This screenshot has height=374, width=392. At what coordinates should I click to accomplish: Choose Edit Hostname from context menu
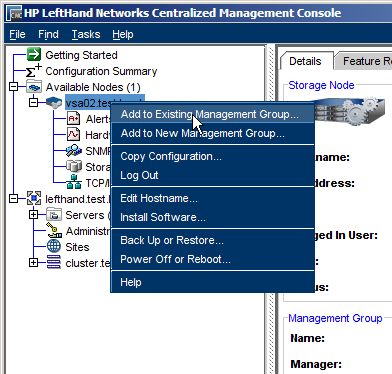[x=212, y=198]
